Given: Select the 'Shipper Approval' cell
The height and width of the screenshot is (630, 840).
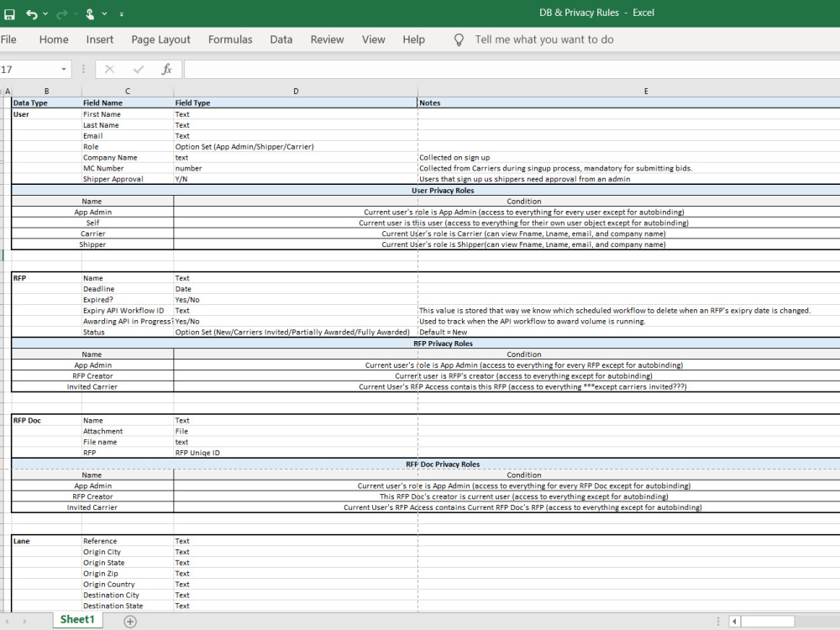Looking at the screenshot, I should click(x=128, y=179).
